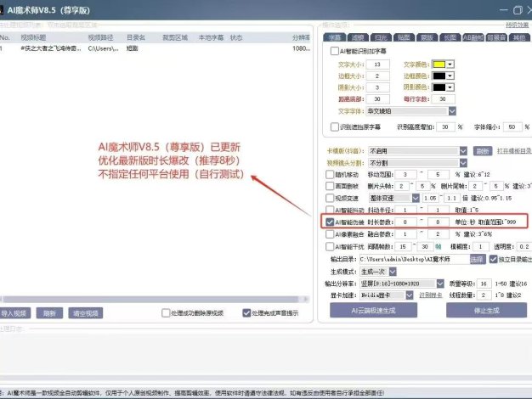Select video row #侠之大者之飞鸿传奇
532x399 pixels.
tap(155, 48)
